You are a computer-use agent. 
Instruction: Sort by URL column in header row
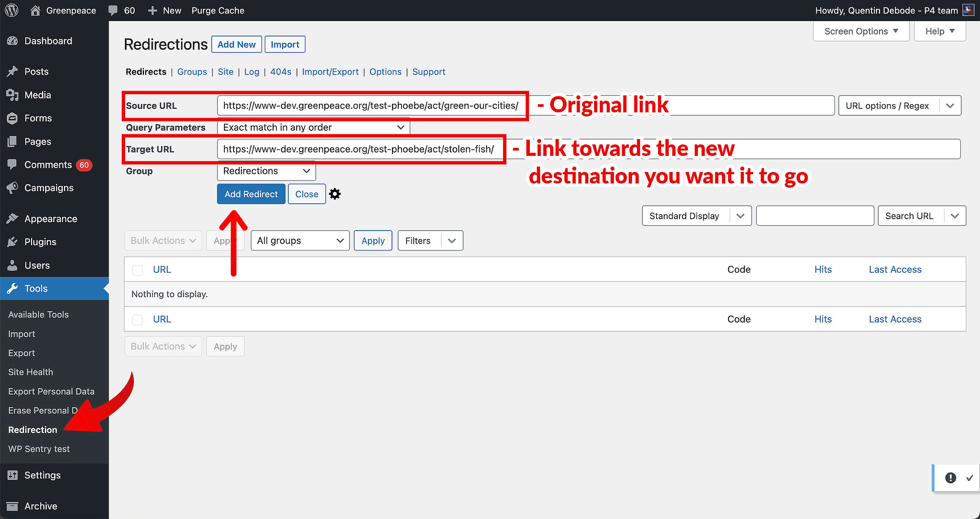(162, 270)
